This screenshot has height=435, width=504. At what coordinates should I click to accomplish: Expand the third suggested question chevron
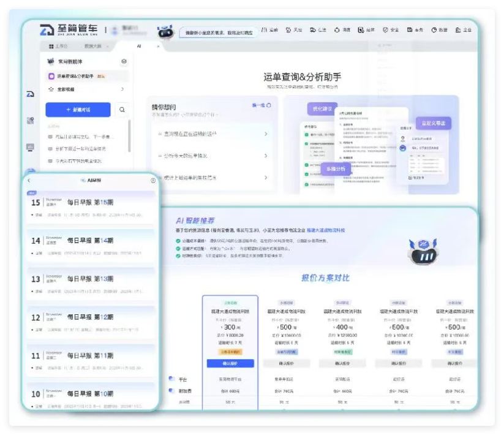point(266,178)
